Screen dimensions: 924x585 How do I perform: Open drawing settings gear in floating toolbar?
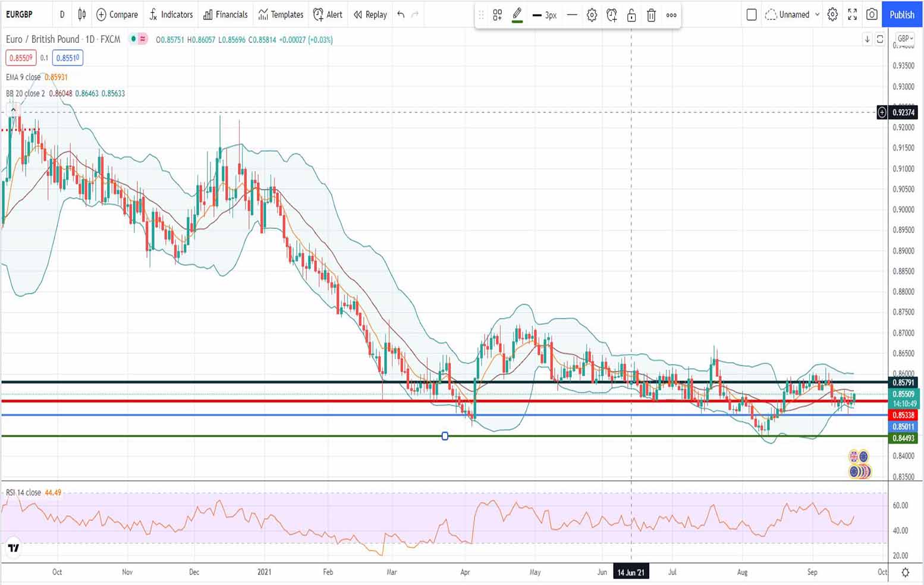(592, 15)
